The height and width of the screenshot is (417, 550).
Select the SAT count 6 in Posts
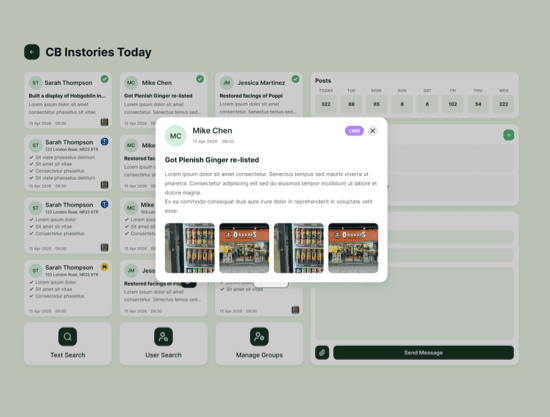427,104
